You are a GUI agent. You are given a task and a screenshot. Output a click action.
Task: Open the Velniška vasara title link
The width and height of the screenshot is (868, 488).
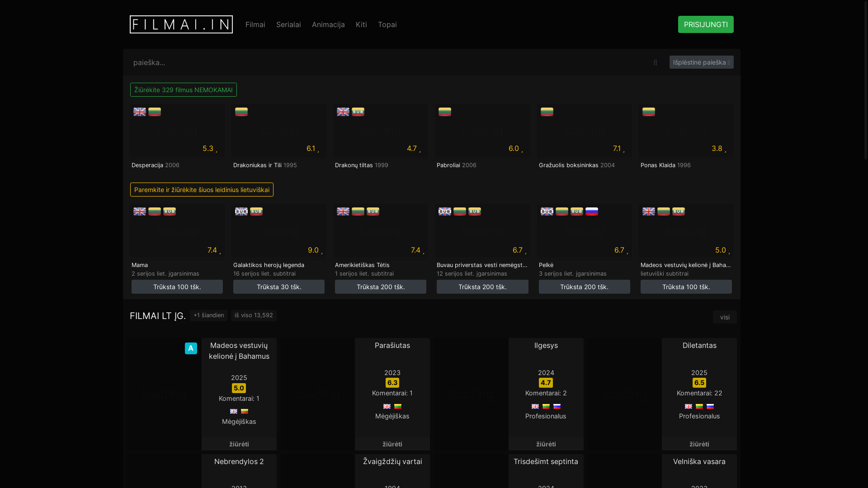pyautogui.click(x=699, y=462)
